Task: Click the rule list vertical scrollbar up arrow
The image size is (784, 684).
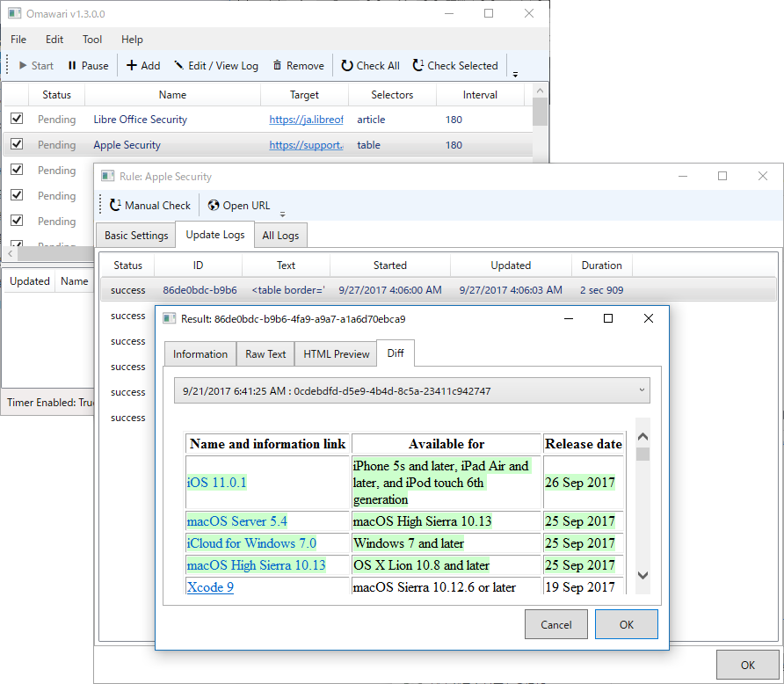Action: [540, 91]
